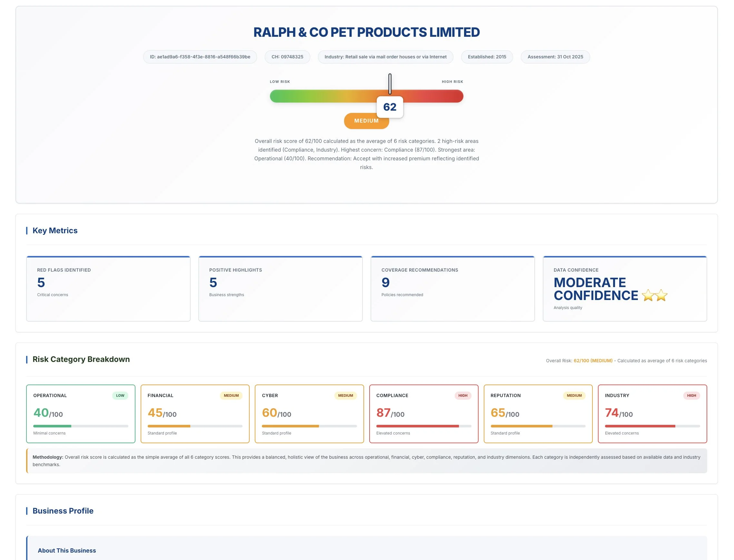Click the Financial score progress bar
The height and width of the screenshot is (560, 734).
coord(195,426)
